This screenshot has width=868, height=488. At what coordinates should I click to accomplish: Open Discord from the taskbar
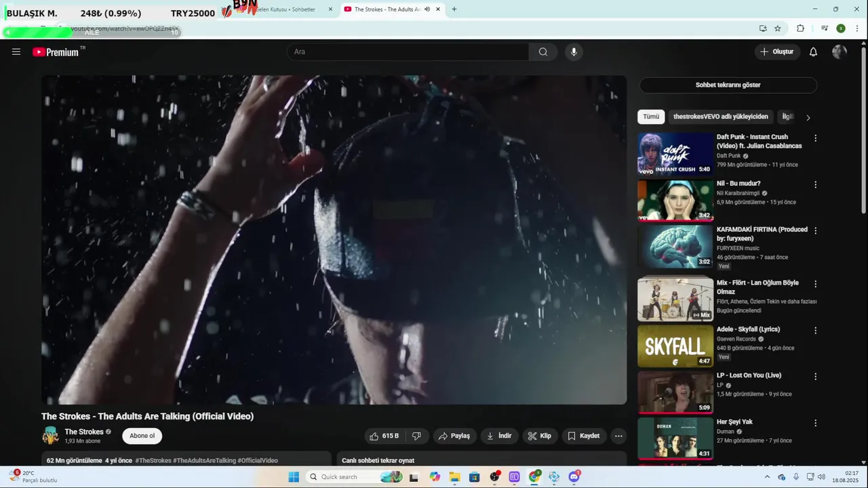point(574,477)
